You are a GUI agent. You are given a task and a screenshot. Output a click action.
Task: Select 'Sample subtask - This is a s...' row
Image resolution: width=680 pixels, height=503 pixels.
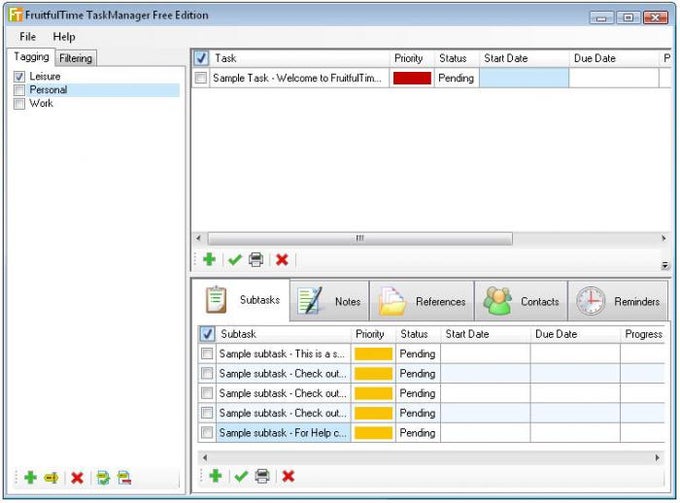[x=283, y=354]
